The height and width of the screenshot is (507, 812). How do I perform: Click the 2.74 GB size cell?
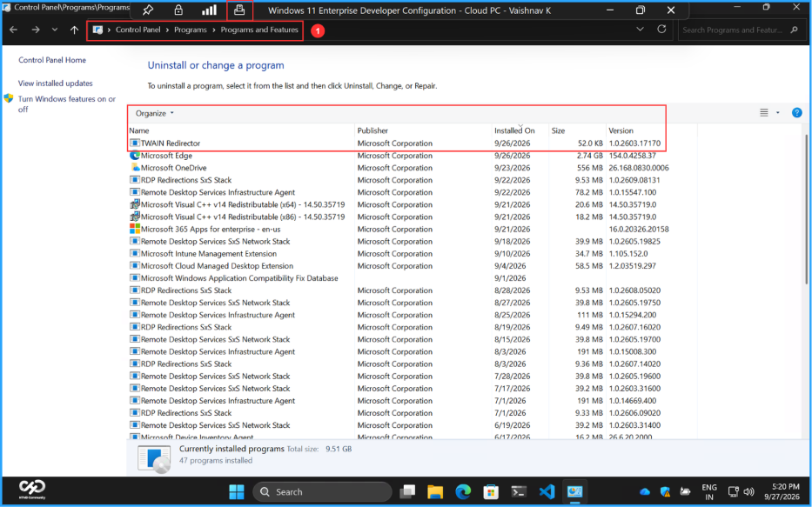[x=590, y=156]
